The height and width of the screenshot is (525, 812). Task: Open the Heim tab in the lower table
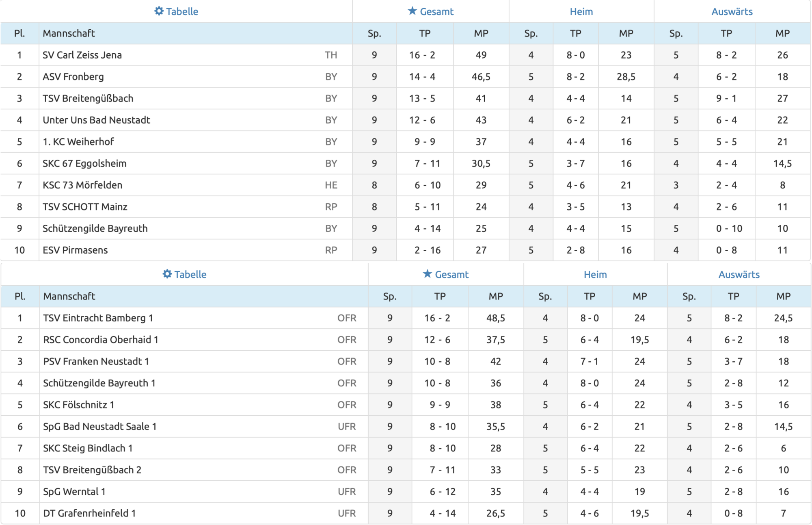click(595, 274)
